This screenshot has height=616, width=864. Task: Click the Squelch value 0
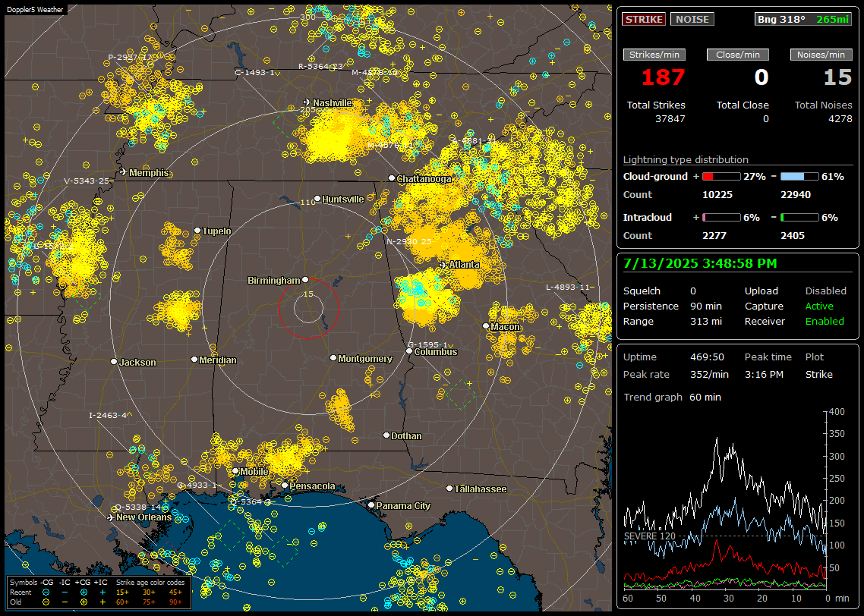(693, 291)
